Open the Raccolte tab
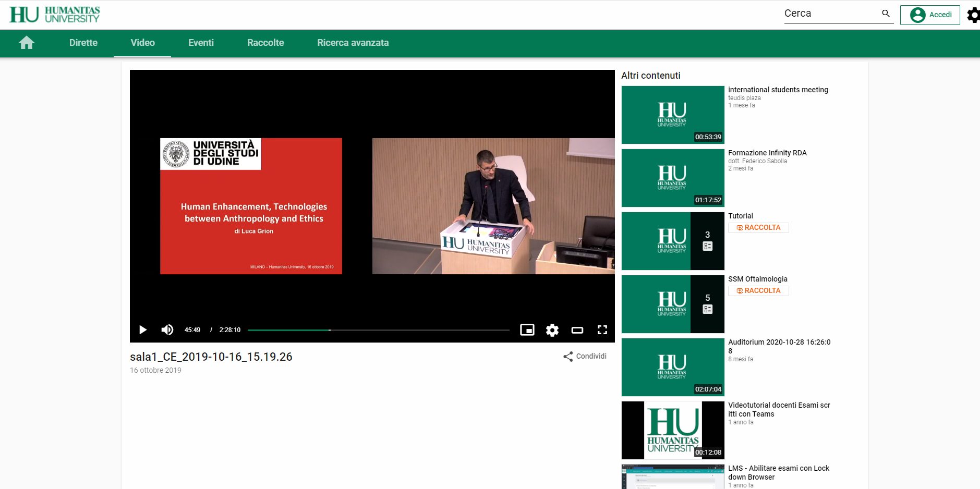The width and height of the screenshot is (980, 489). click(265, 43)
